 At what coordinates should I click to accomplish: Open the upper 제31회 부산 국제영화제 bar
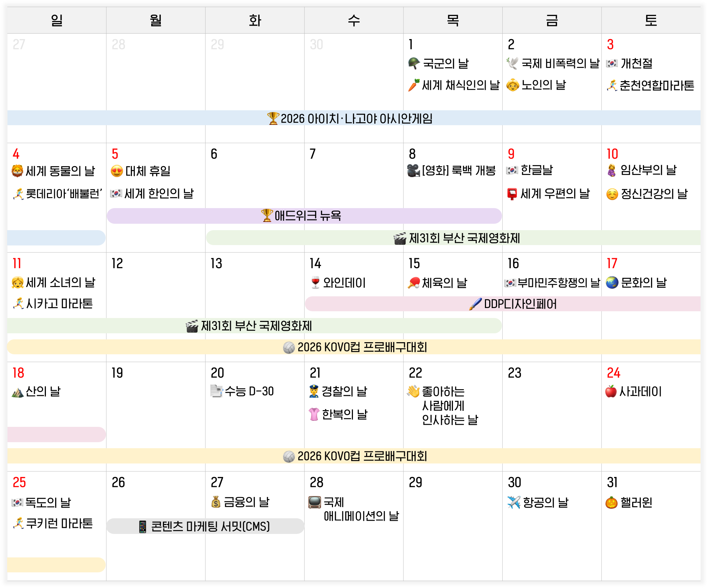[453, 238]
